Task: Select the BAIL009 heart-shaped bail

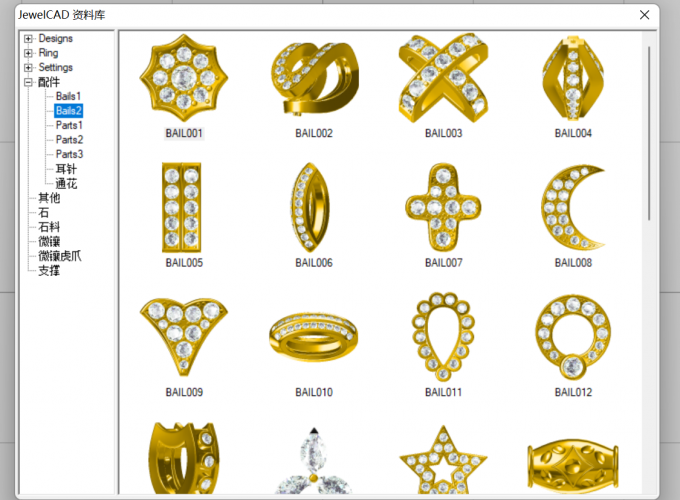Action: point(184,337)
